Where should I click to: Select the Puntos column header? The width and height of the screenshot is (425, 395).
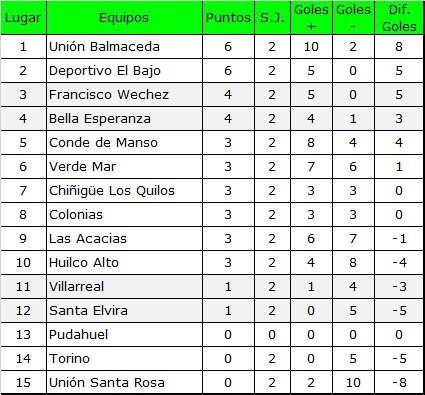tap(228, 18)
